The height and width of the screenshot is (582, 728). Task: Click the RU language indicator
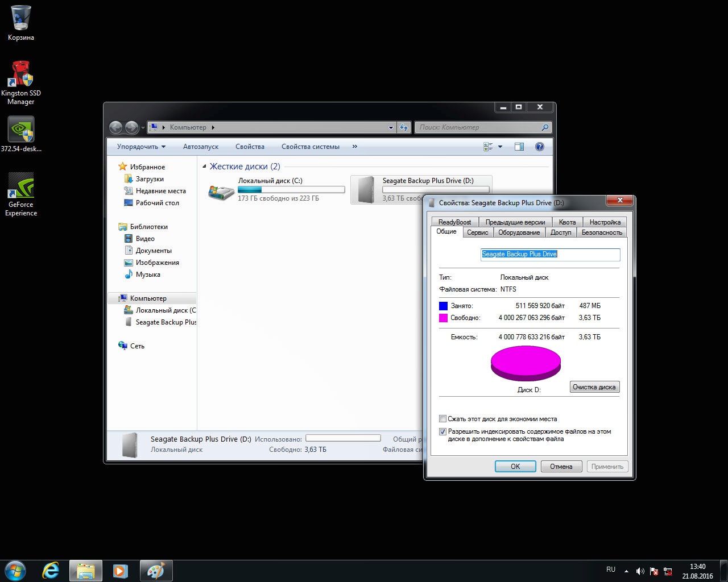point(611,569)
